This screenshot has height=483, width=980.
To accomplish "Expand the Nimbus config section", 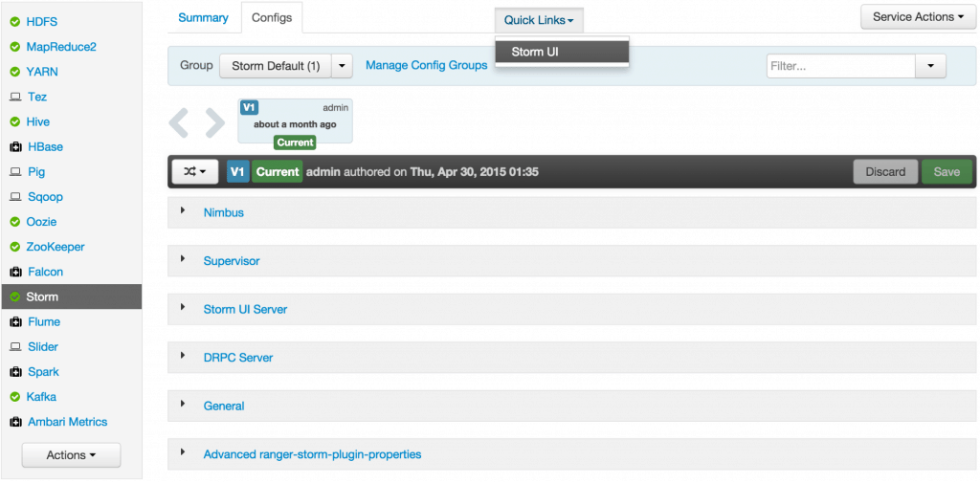I will [223, 212].
